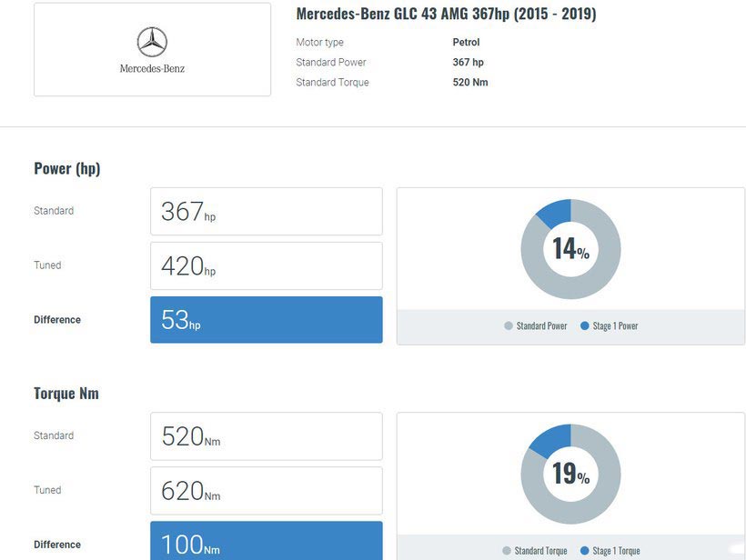Click the tuned 420 hp field
Screen dimensions: 746x560
click(266, 265)
